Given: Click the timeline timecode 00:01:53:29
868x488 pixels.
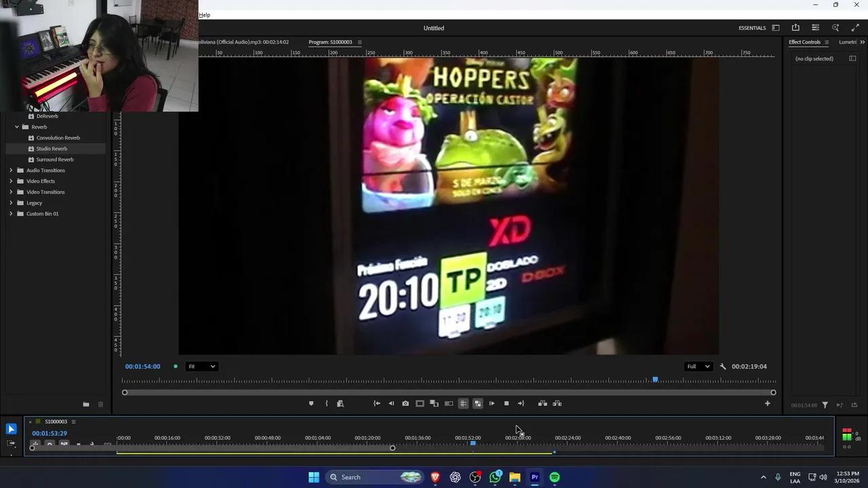Looking at the screenshot, I should 50,433.
